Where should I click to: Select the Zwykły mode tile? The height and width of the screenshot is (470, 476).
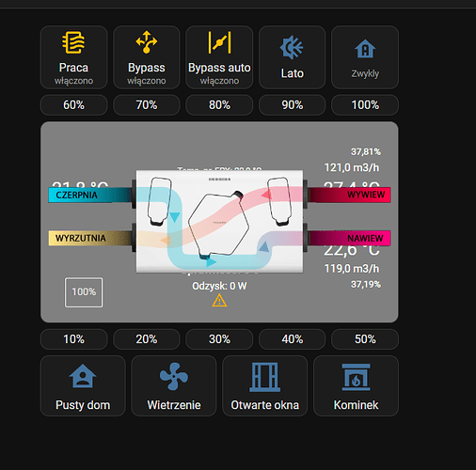pyautogui.click(x=365, y=57)
